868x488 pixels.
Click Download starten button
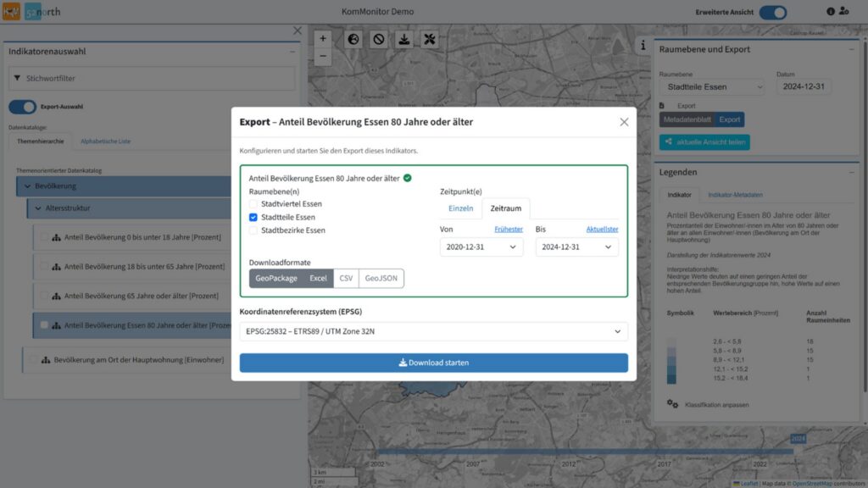point(433,363)
